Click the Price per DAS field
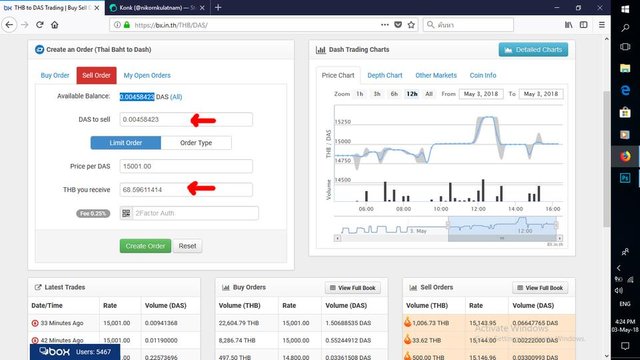Image resolution: width=640 pixels, height=360 pixels. [186, 167]
